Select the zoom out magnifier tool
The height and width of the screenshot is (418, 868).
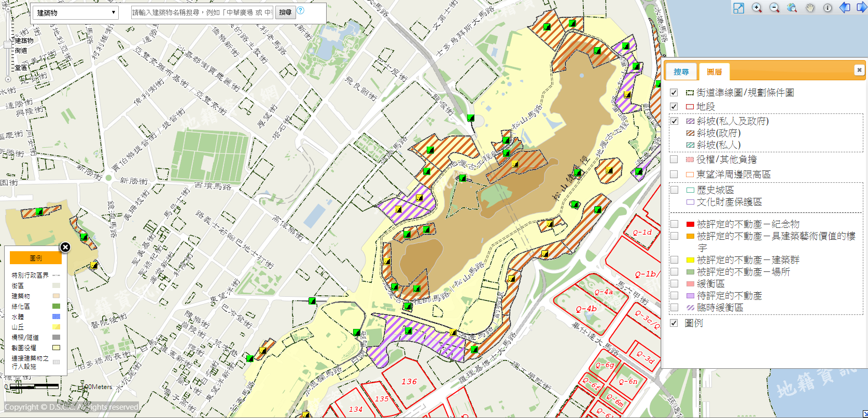(x=774, y=8)
